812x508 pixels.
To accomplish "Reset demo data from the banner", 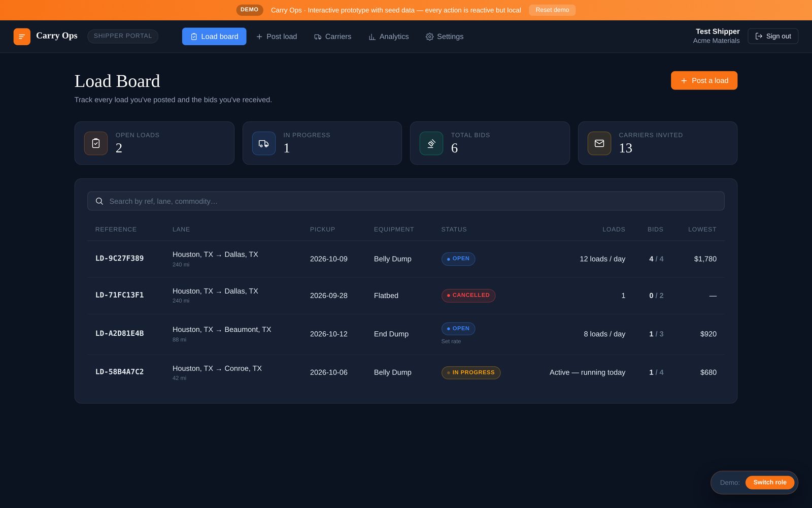I will 552,10.
